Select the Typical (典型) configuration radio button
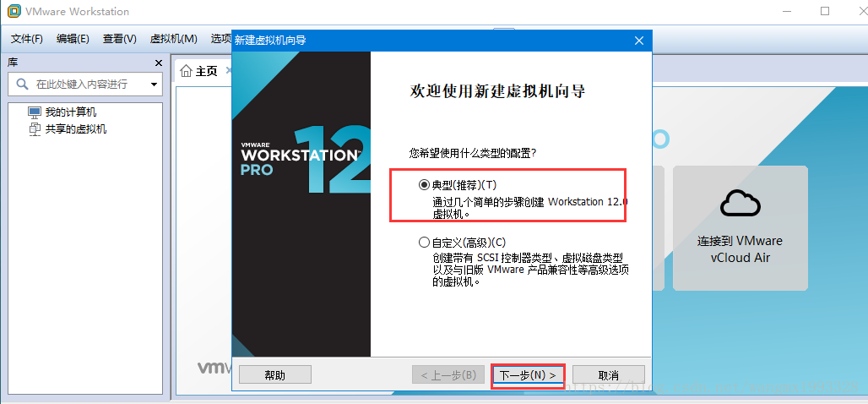 coord(424,185)
